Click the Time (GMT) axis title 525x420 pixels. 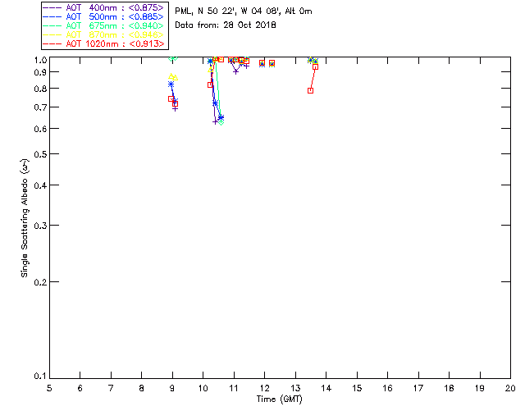pyautogui.click(x=279, y=399)
